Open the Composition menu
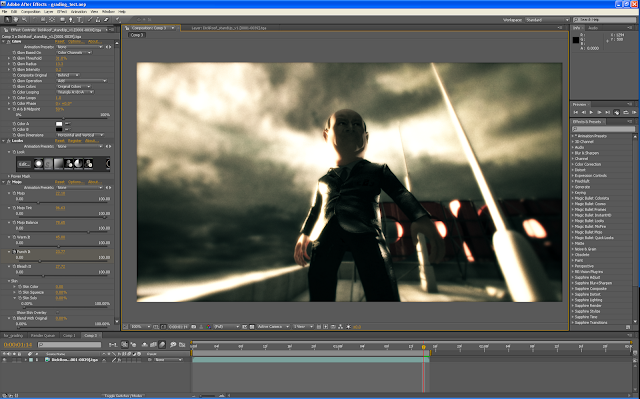This screenshot has height=399, width=640. [x=31, y=12]
